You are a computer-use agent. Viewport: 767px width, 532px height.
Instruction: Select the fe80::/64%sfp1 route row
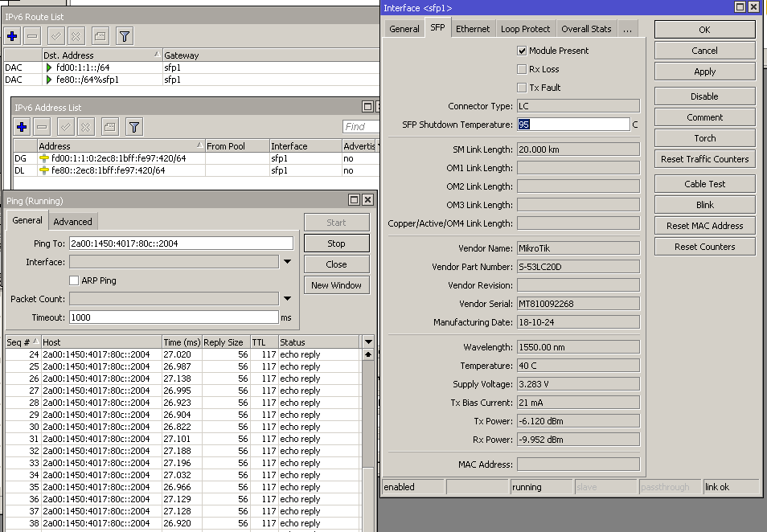click(x=191, y=80)
